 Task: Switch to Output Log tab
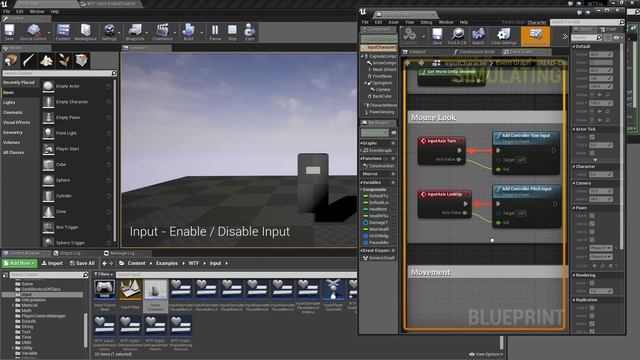click(70, 253)
